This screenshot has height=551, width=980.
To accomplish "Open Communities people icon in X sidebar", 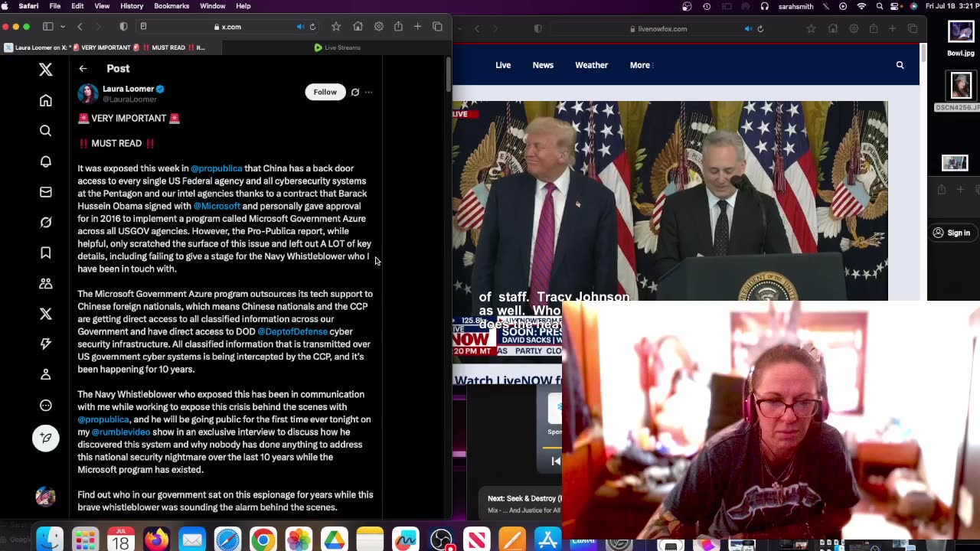I will [x=46, y=283].
